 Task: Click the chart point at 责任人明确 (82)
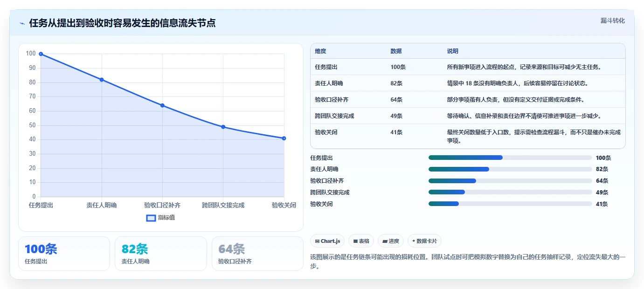pyautogui.click(x=102, y=80)
